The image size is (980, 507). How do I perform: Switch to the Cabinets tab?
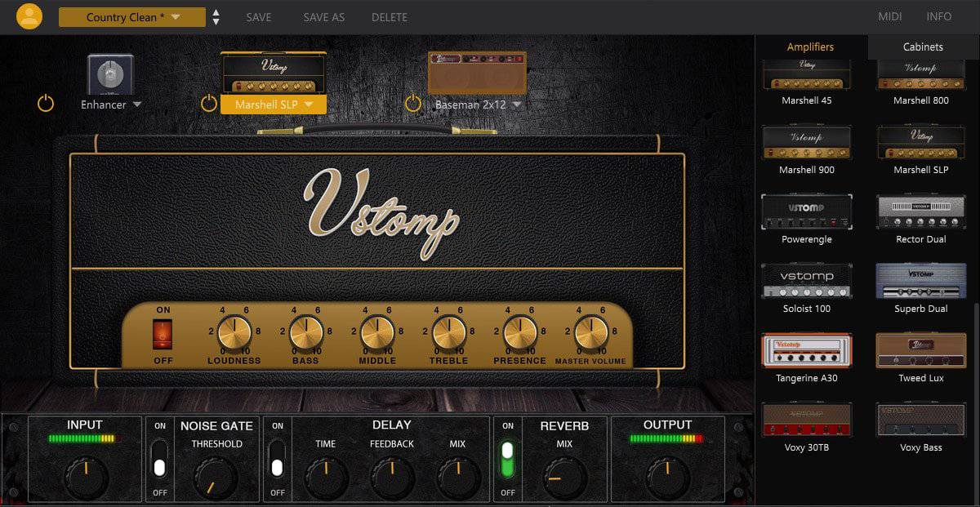923,47
